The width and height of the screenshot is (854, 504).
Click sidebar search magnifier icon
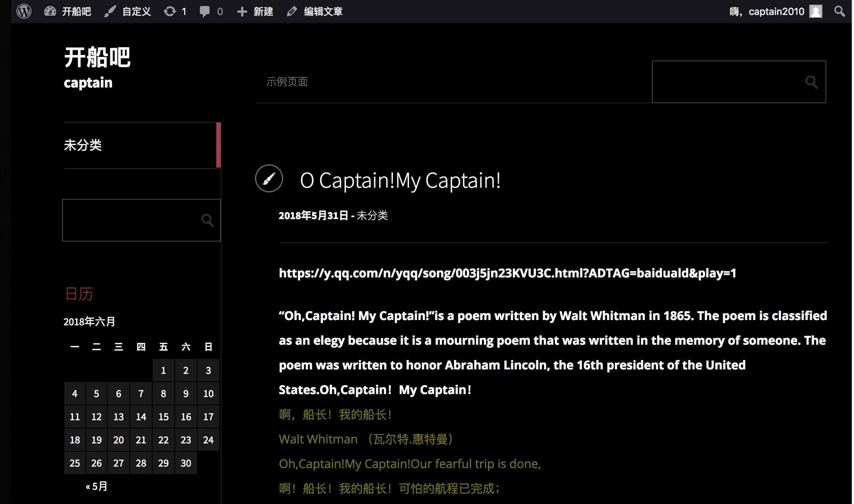[x=207, y=220]
